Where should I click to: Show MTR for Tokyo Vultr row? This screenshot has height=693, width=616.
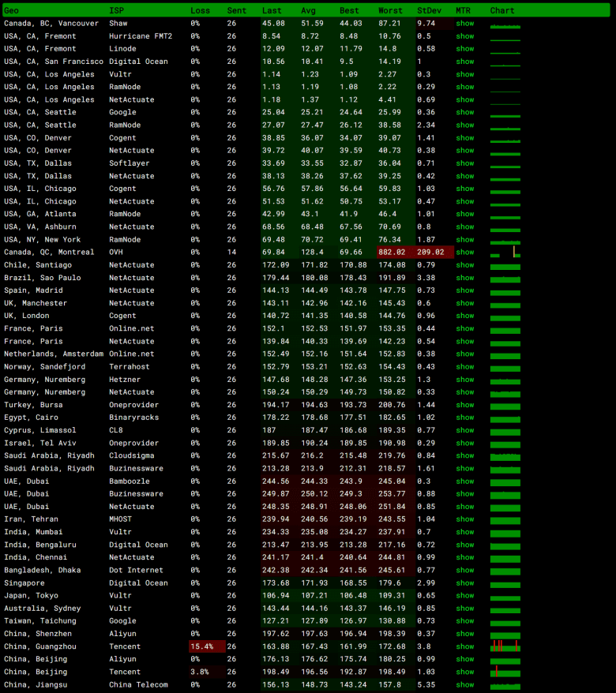point(464,596)
